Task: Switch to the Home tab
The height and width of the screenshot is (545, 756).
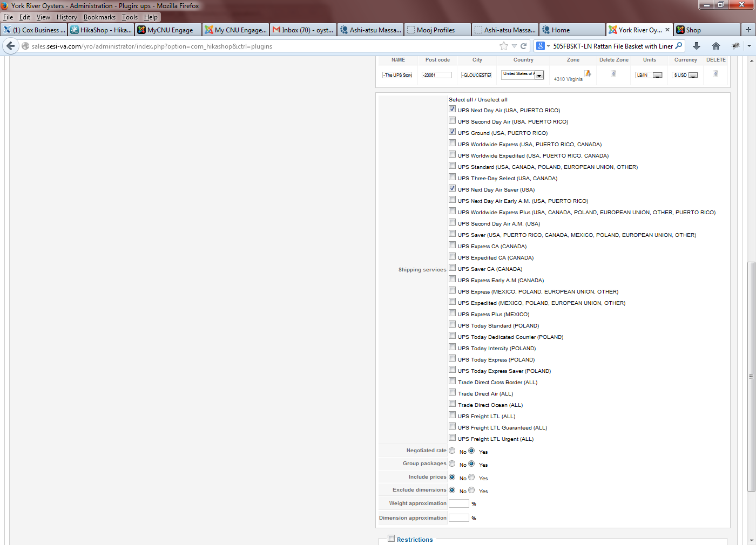Action: coord(572,30)
